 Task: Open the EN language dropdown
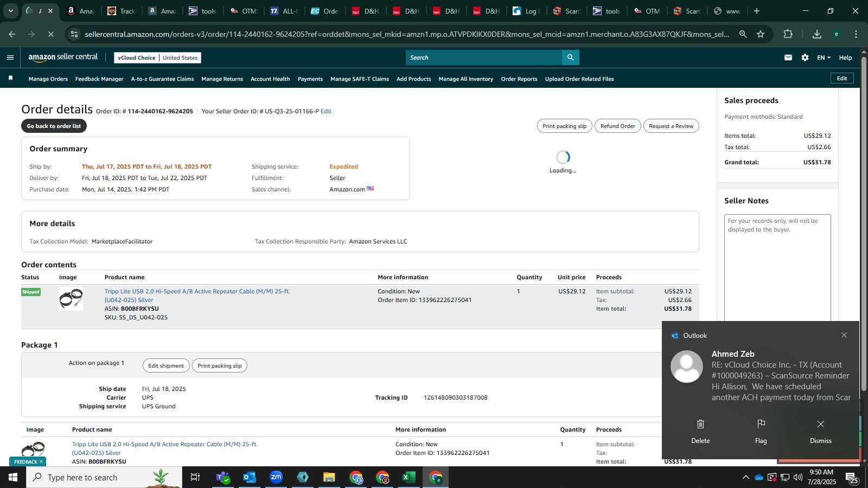[x=824, y=57]
